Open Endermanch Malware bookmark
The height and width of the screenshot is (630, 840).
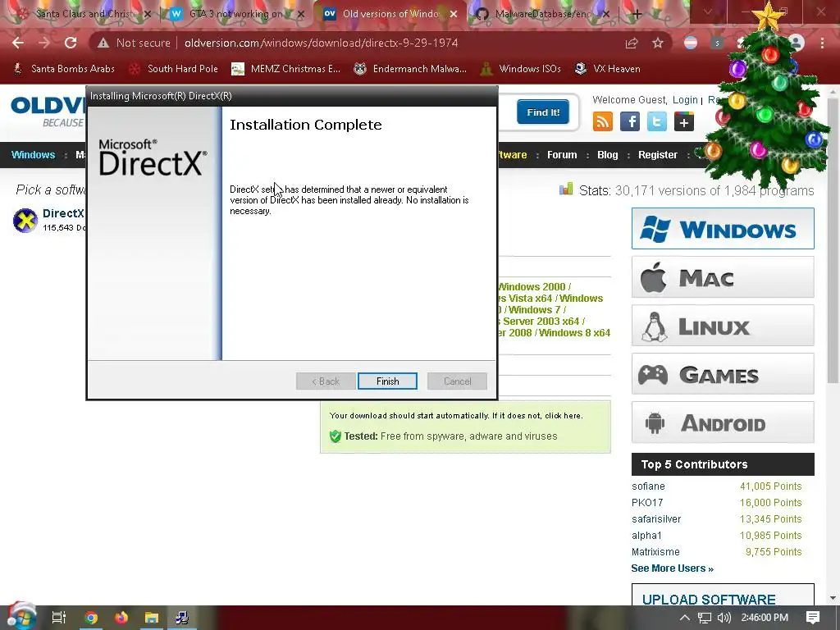(410, 69)
